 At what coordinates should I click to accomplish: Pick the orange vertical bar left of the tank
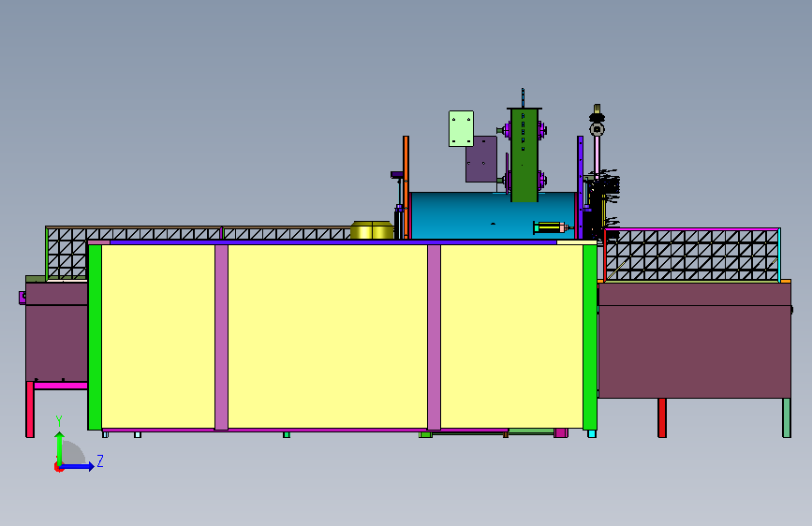click(406, 187)
